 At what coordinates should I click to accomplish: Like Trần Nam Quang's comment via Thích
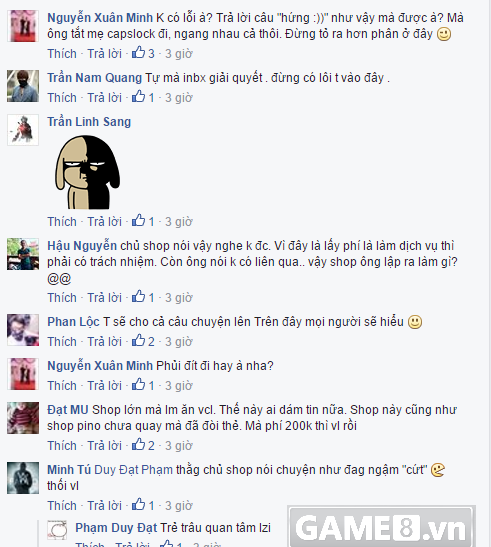62,98
